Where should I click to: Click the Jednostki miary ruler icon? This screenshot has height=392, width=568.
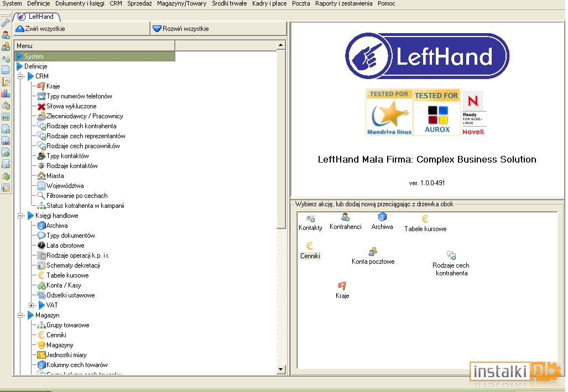tap(41, 355)
